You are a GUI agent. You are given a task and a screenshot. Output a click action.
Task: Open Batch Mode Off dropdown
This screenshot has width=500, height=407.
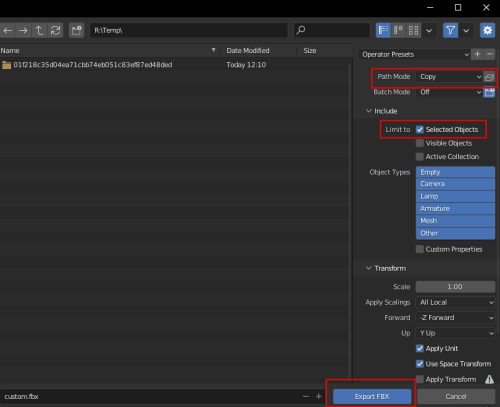coord(449,92)
